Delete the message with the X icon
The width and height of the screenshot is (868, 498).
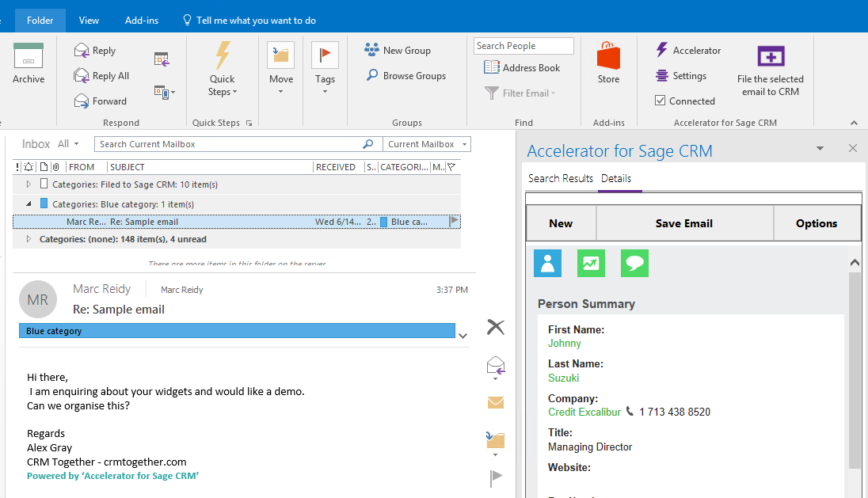(496, 327)
